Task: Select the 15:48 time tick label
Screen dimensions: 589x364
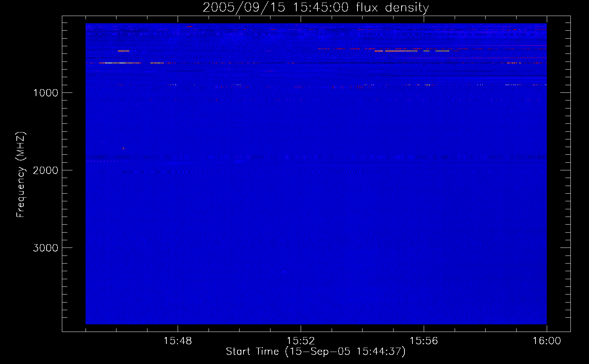Action: tap(178, 341)
